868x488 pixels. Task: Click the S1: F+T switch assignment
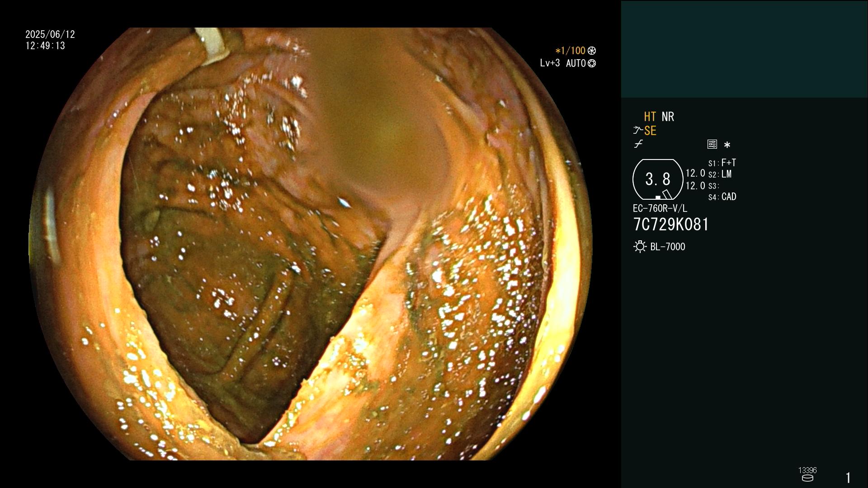tap(722, 163)
